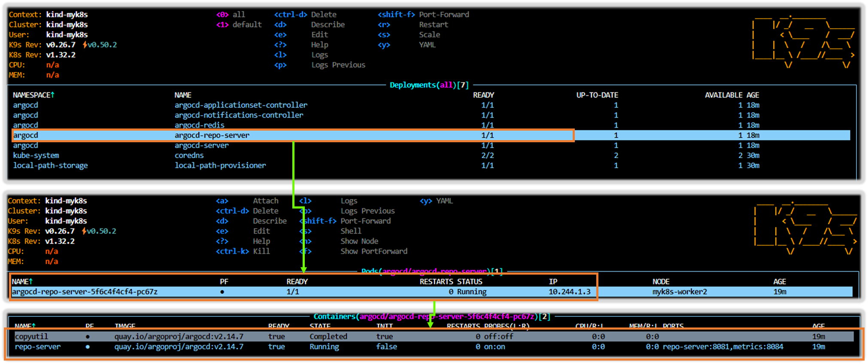The image size is (868, 364).
Task: Click the lightning bolt icon in Pods header
Action: point(84,231)
